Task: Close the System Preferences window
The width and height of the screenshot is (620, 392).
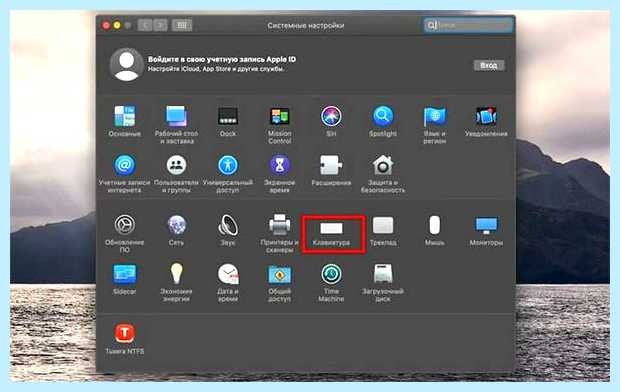Action: pyautogui.click(x=106, y=25)
